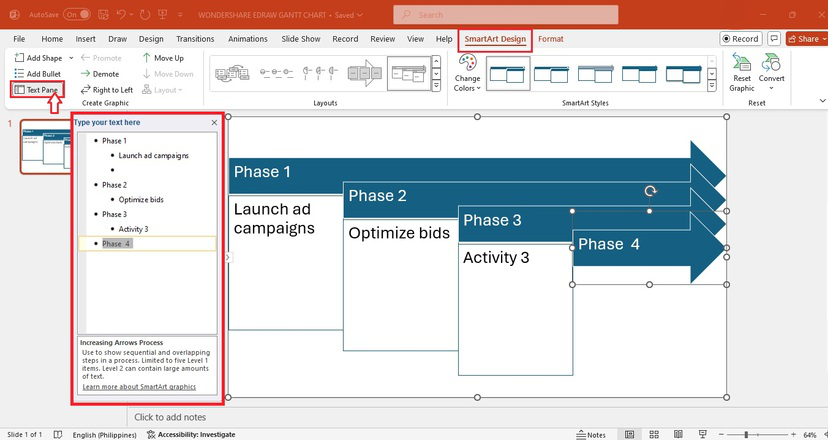Expand the Layouts gallery More arrow
This screenshot has width=828, height=440.
point(436,86)
